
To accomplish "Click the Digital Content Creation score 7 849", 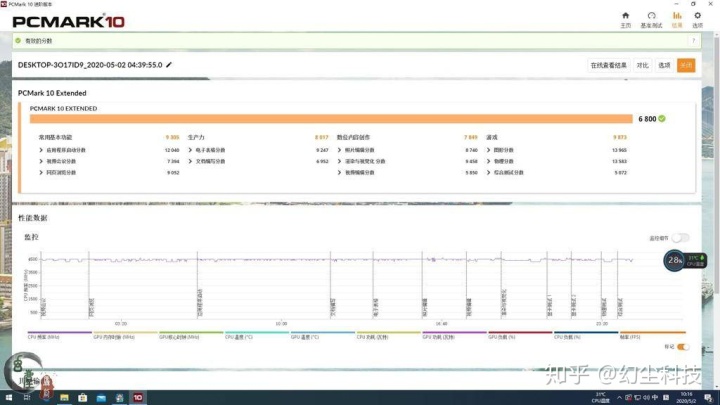I will coord(471,137).
